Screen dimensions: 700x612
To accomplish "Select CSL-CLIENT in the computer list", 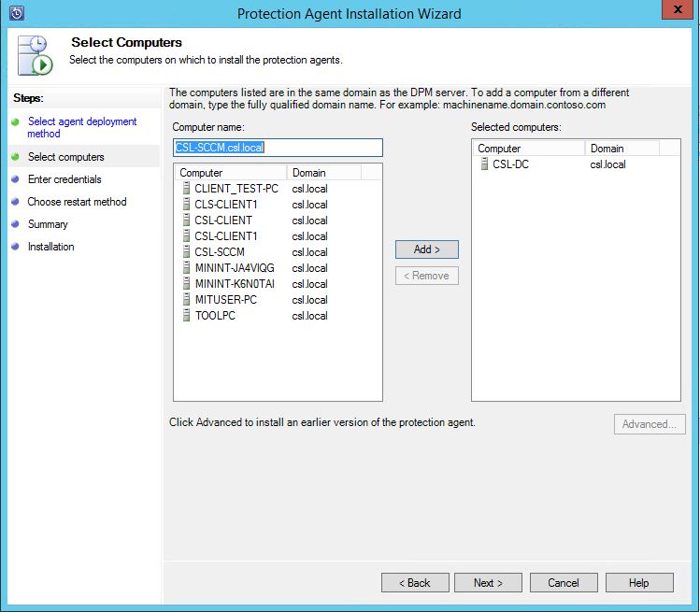I will point(223,221).
